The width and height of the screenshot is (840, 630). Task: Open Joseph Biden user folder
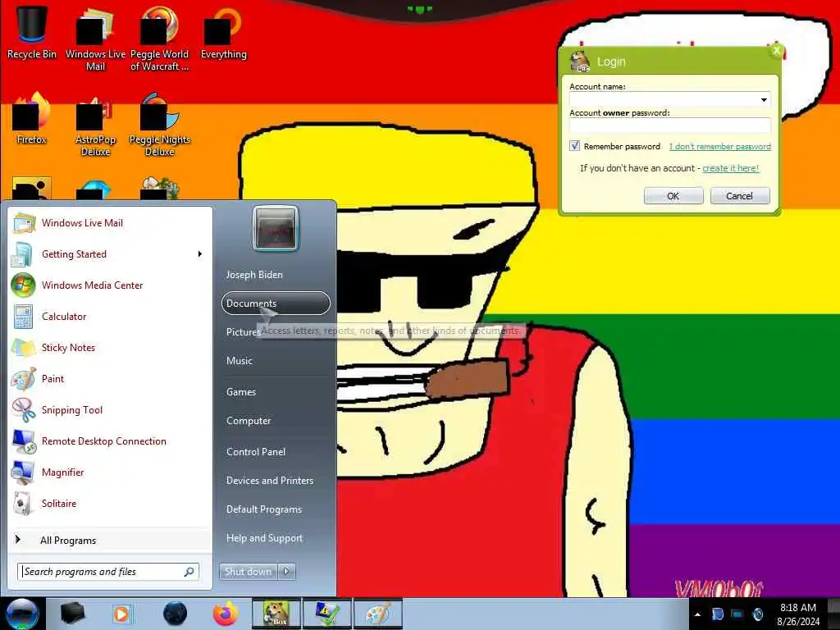point(276,274)
